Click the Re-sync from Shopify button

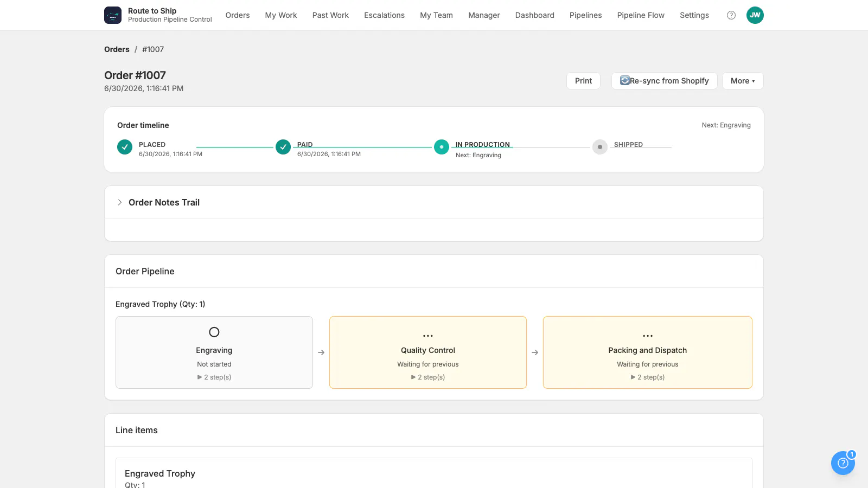[x=665, y=81]
